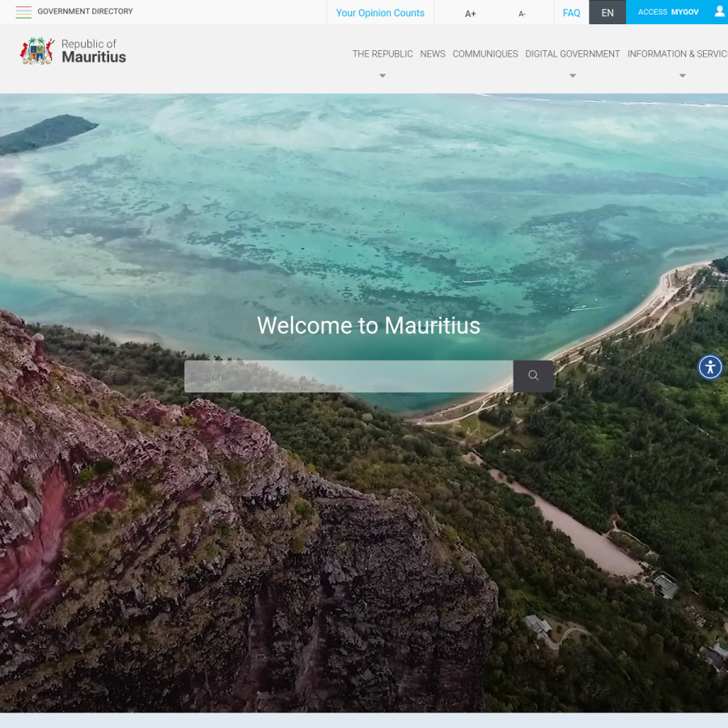The image size is (728, 728).
Task: Open the Government Directory hamburger menu icon
Action: [23, 12]
